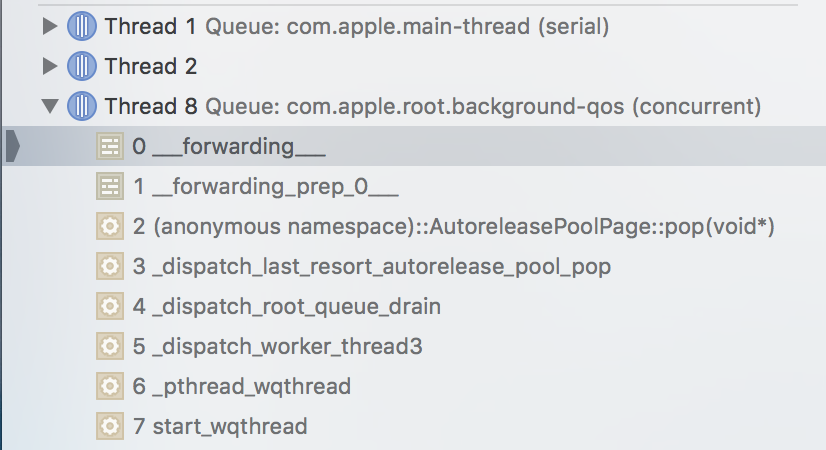
Task: Click the Thread 8 thread icon
Action: (x=82, y=106)
